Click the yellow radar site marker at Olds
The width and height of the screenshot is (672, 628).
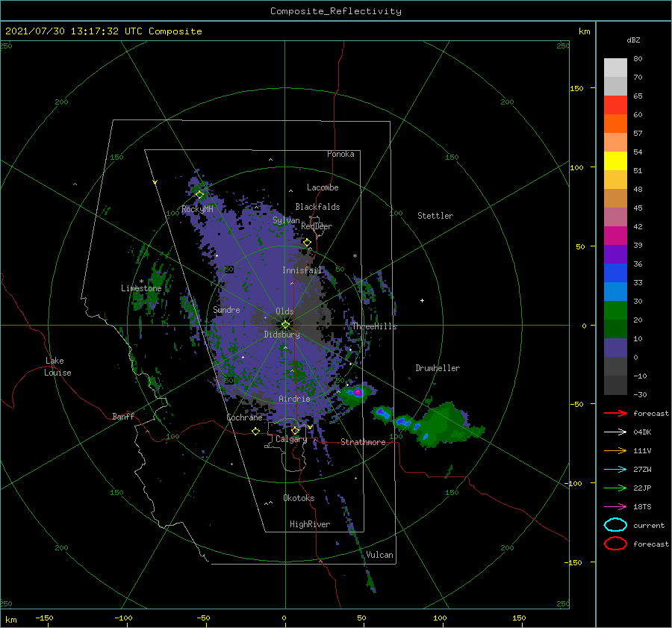pos(285,325)
